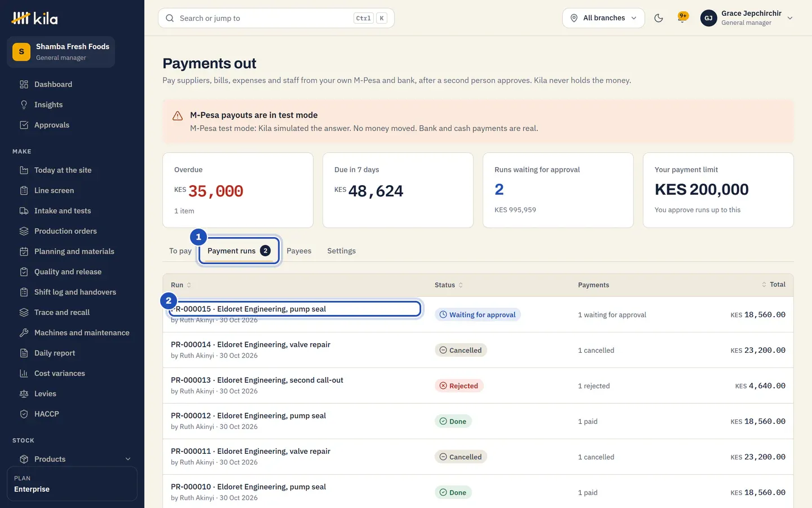Sort table by Status column
The width and height of the screenshot is (812, 508).
[x=449, y=285]
